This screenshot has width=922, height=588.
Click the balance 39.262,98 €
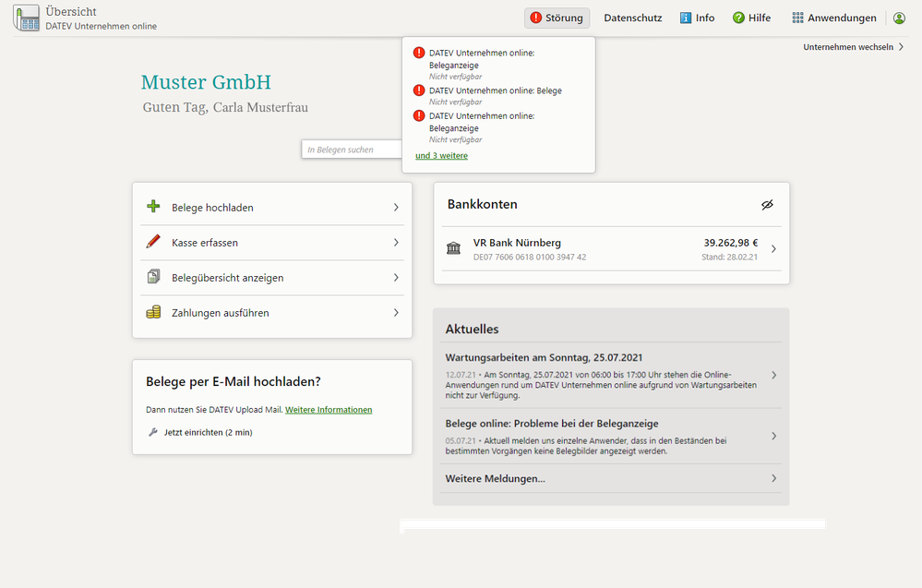[x=731, y=243]
